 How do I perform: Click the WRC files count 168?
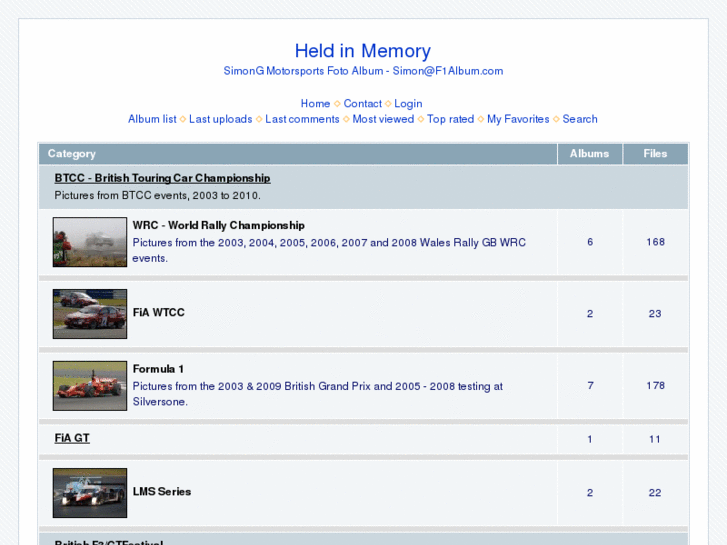[655, 242]
